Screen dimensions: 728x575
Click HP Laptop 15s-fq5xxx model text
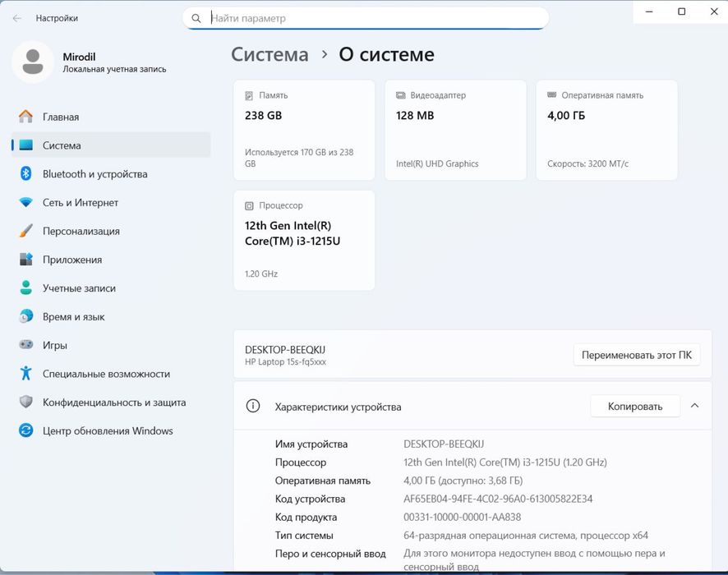[286, 362]
